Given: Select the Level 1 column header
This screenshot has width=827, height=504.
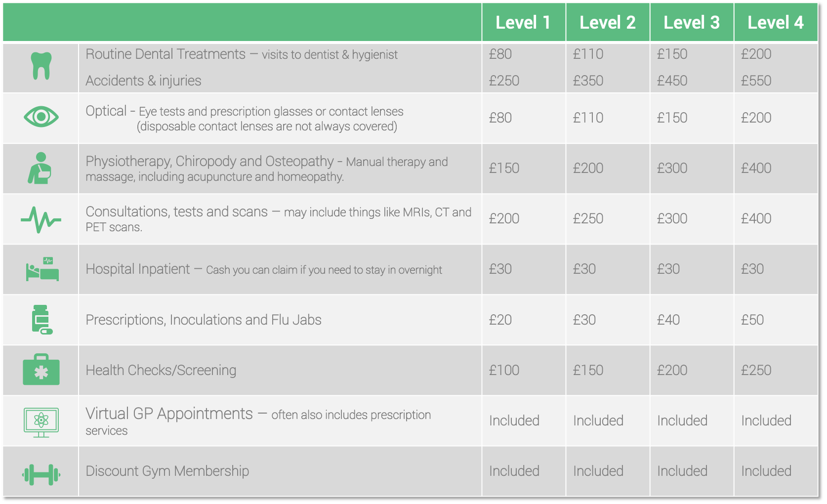Looking at the screenshot, I should click(523, 22).
